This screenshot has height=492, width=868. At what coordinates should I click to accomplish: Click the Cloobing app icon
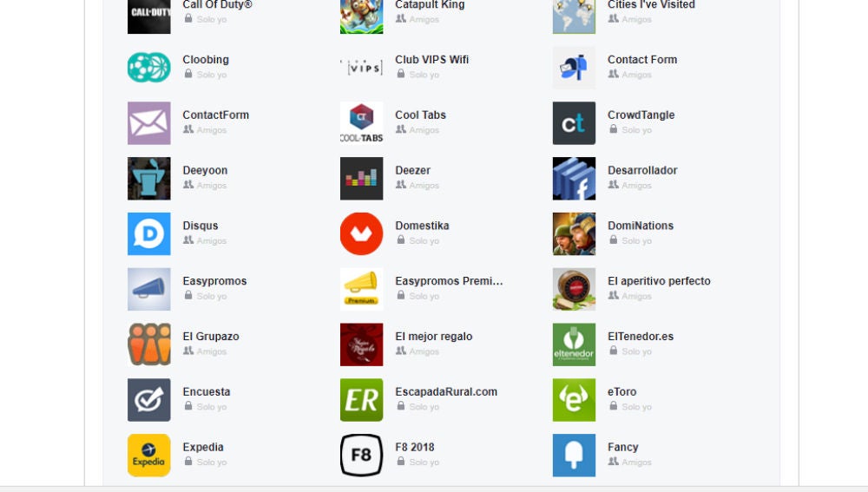[x=149, y=68]
